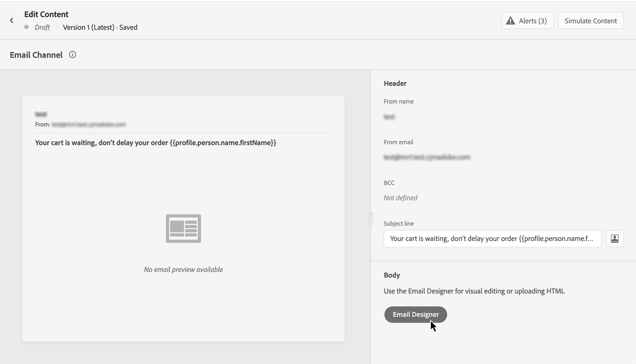Viewport: 636px width, 364px height.
Task: Click into the Subject line text field
Action: [492, 239]
